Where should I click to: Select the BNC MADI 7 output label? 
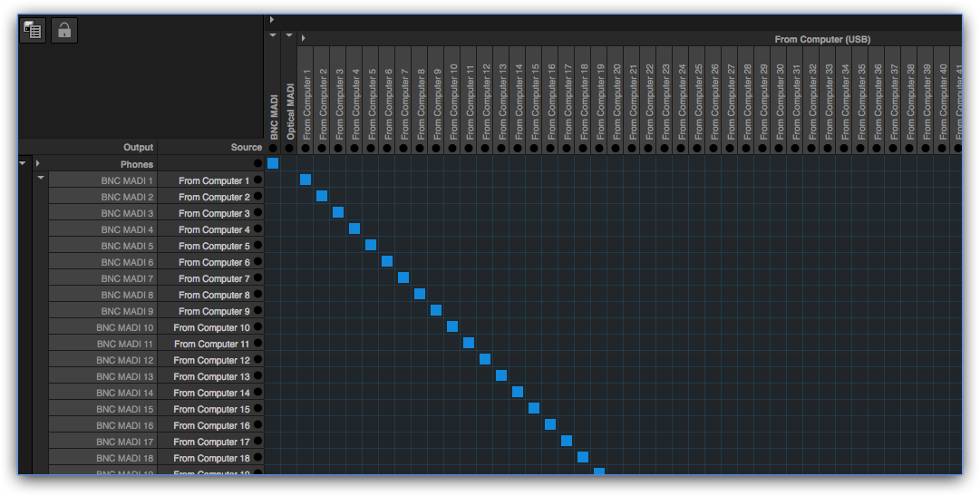click(x=127, y=278)
